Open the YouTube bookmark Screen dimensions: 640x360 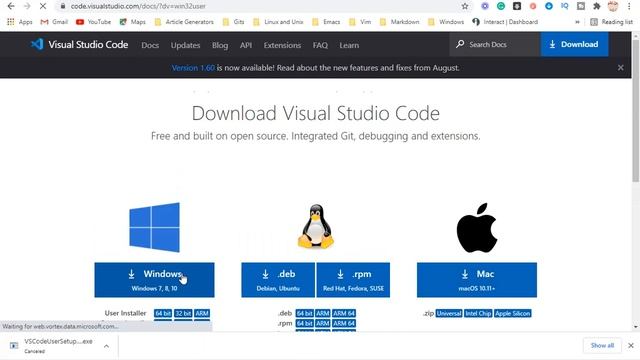(x=93, y=22)
